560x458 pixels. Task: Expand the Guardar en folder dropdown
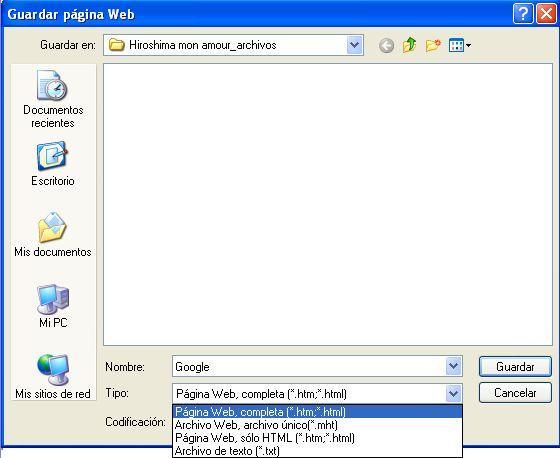point(355,45)
